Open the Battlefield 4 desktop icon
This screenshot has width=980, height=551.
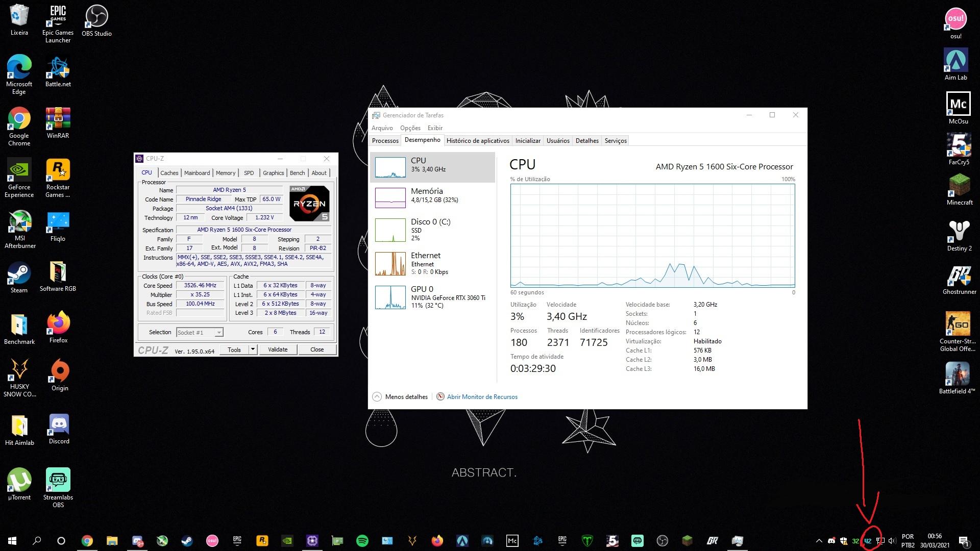click(x=957, y=378)
